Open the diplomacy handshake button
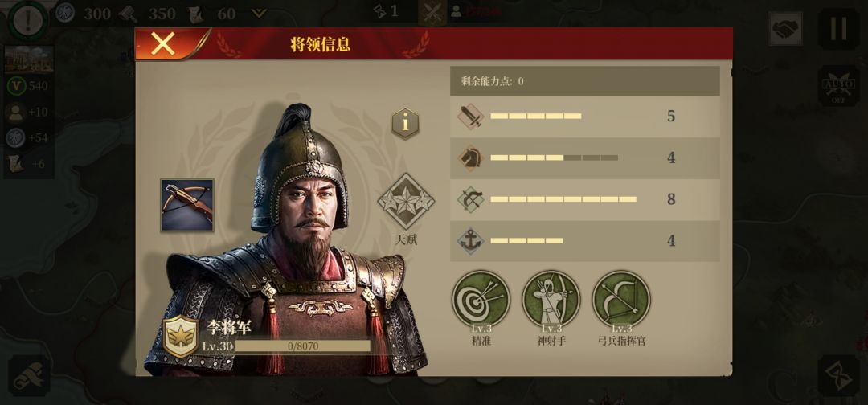Image resolution: width=868 pixels, height=405 pixels. [785, 29]
